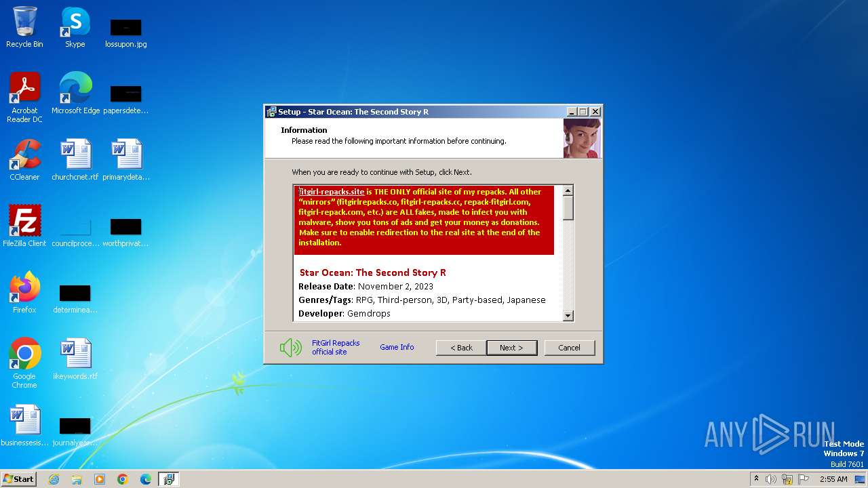The width and height of the screenshot is (868, 488).
Task: Click the 'Star Ocean: The Second Story R' heading
Action: pyautogui.click(x=373, y=272)
